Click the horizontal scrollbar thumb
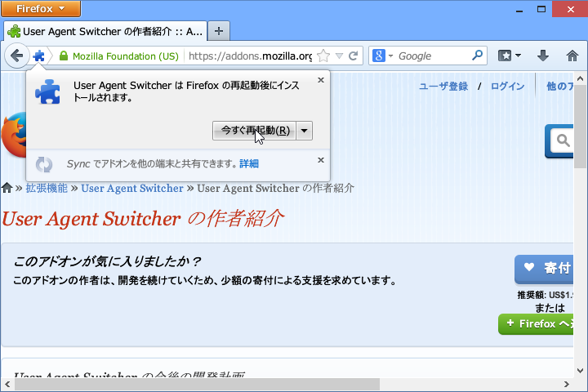This screenshot has width=588, height=392. coord(197,384)
